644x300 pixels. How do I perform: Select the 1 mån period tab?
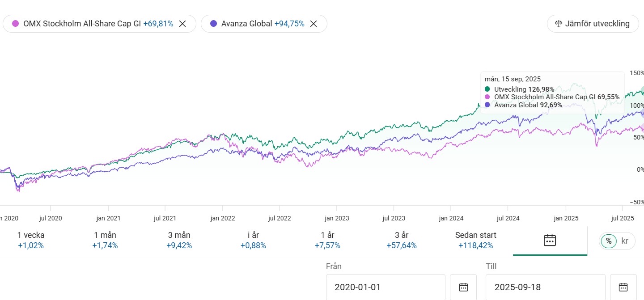[105, 240]
